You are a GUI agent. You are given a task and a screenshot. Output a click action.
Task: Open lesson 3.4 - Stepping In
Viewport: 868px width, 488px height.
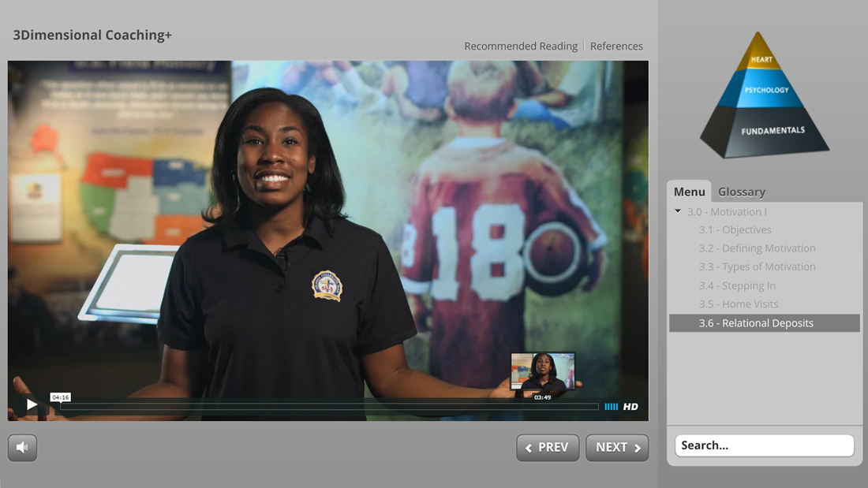click(x=737, y=285)
